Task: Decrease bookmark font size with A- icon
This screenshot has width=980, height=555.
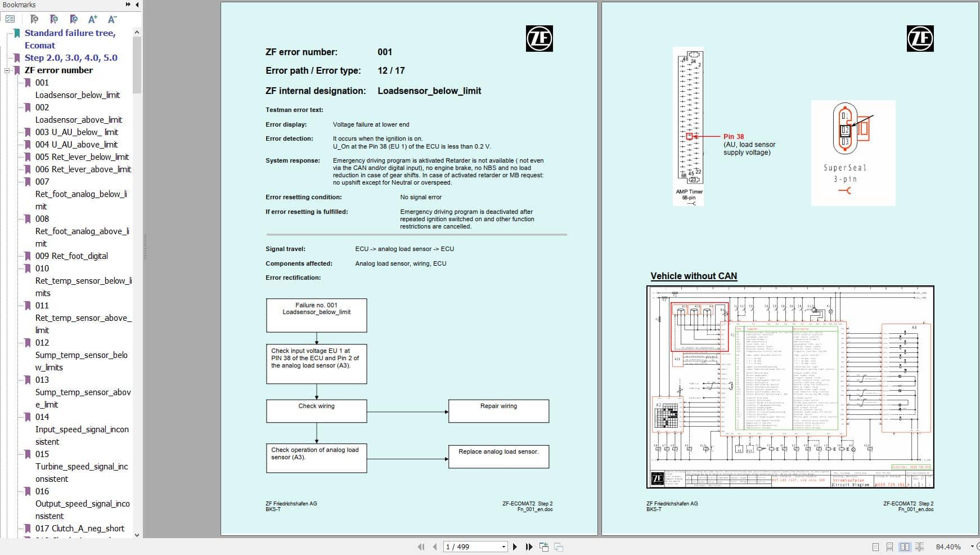Action: [112, 19]
